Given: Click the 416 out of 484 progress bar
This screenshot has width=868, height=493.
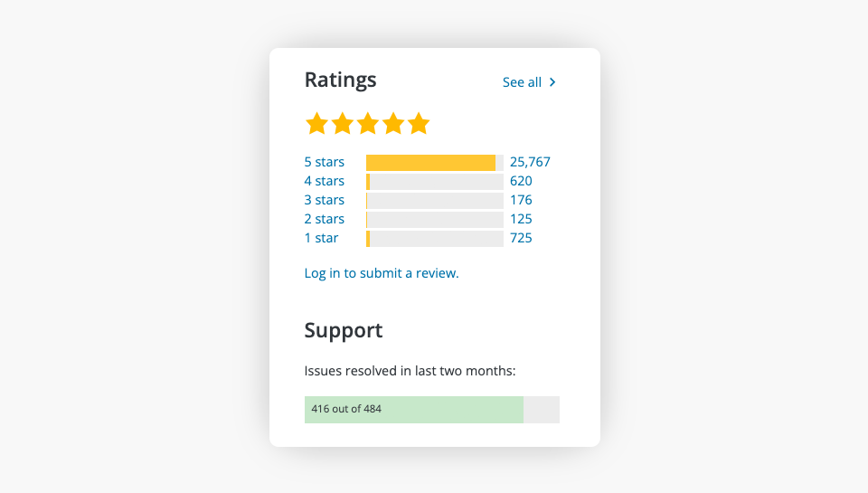Looking at the screenshot, I should coord(431,410).
